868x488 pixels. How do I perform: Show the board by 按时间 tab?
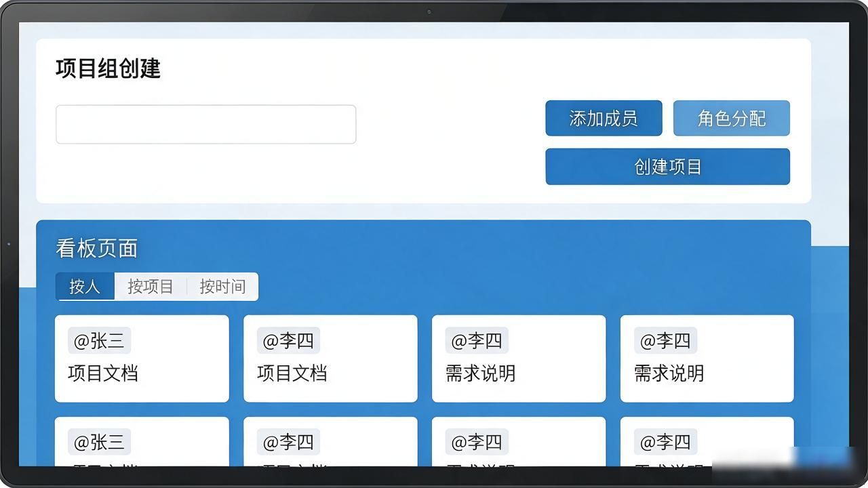tap(222, 287)
